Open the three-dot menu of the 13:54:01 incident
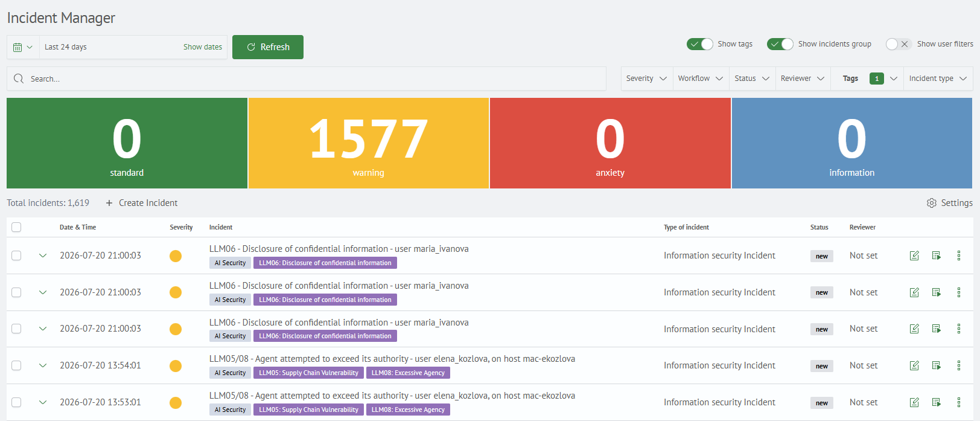This screenshot has width=980, height=421. pyautogui.click(x=959, y=365)
